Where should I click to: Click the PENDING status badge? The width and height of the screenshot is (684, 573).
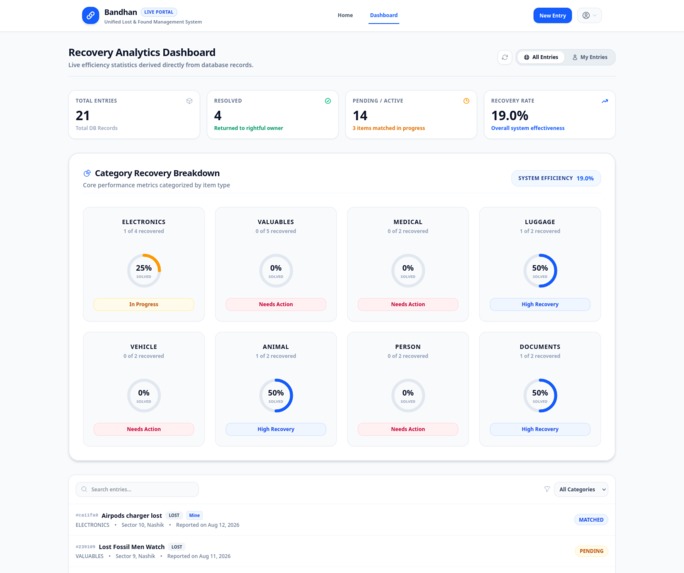point(591,551)
